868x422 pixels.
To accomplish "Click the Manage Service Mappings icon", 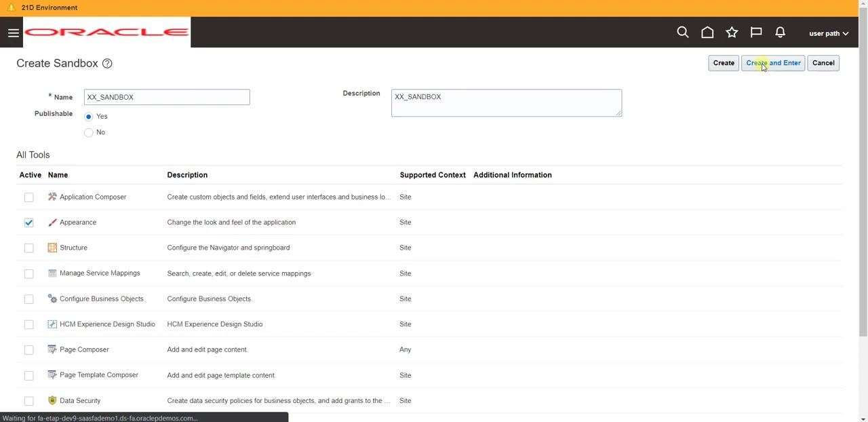I will coord(52,273).
